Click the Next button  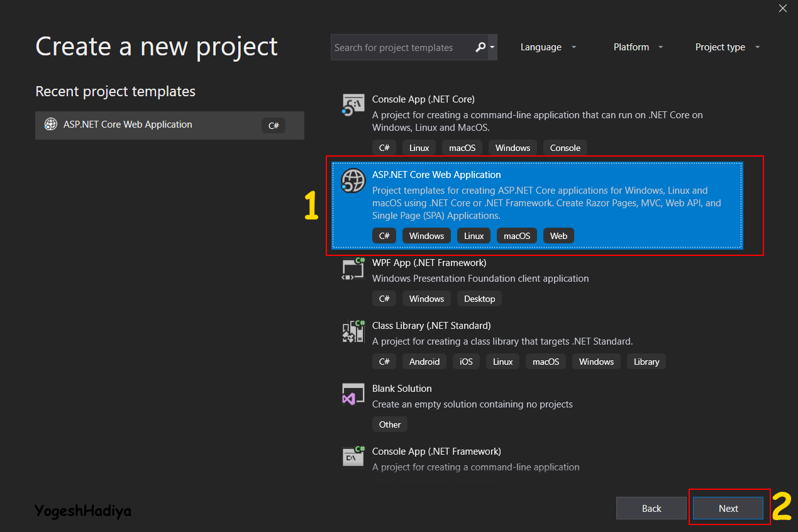(728, 508)
